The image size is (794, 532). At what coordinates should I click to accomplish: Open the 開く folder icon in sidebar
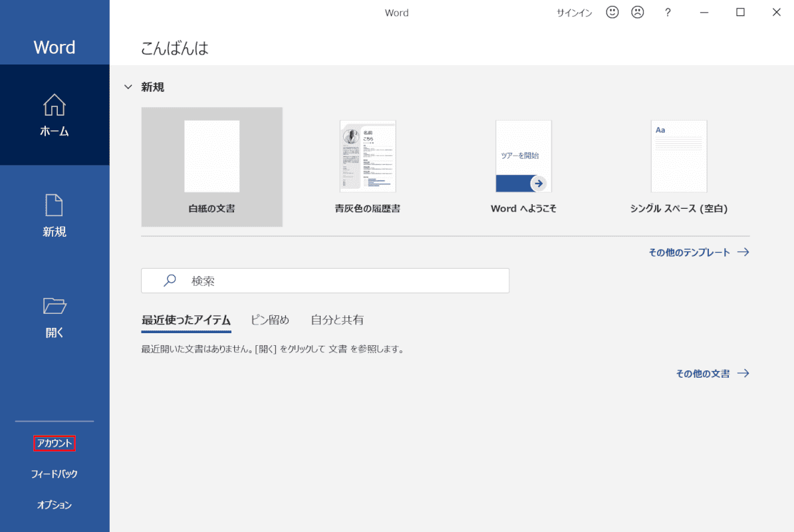(54, 306)
